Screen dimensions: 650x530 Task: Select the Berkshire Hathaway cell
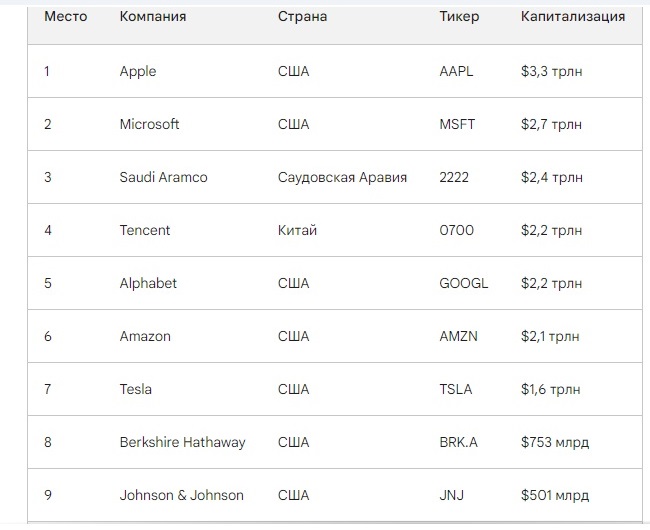click(x=182, y=442)
